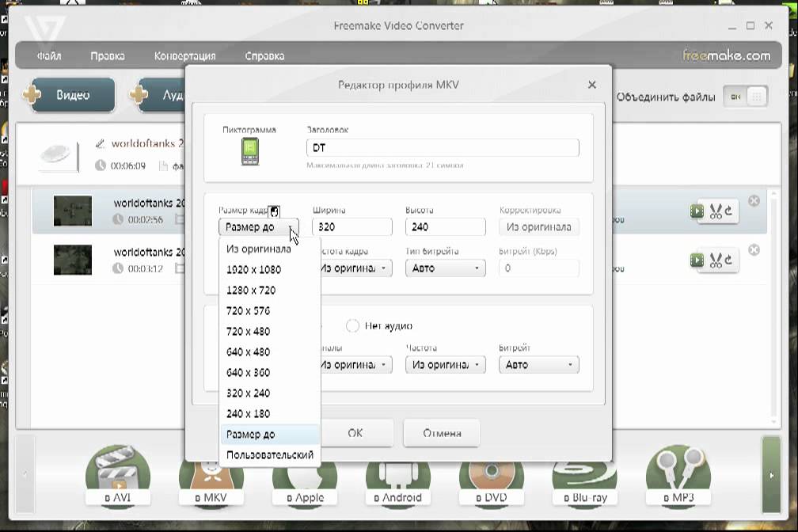Convert to Apple format icon
Viewport: 798px width, 532px height.
(x=305, y=483)
